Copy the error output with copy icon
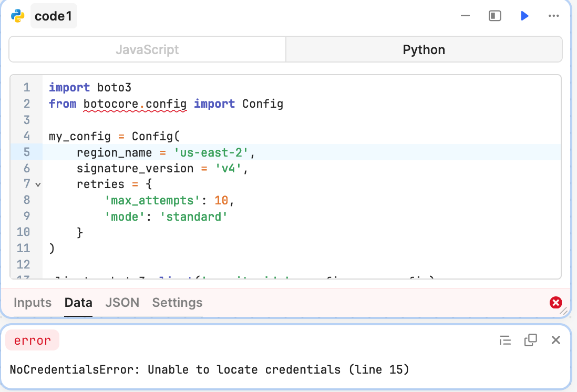Screen dimensions: 577x392 531,340
